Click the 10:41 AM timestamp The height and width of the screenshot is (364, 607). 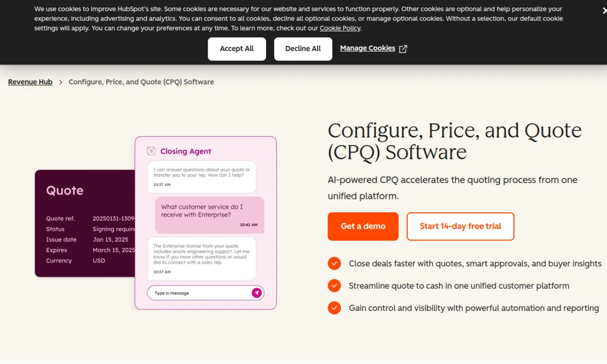pyautogui.click(x=248, y=225)
